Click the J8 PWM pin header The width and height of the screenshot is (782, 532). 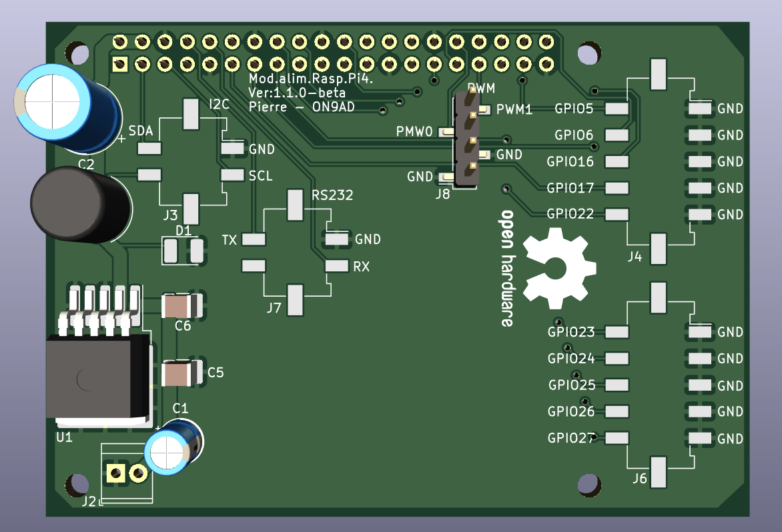(x=466, y=140)
